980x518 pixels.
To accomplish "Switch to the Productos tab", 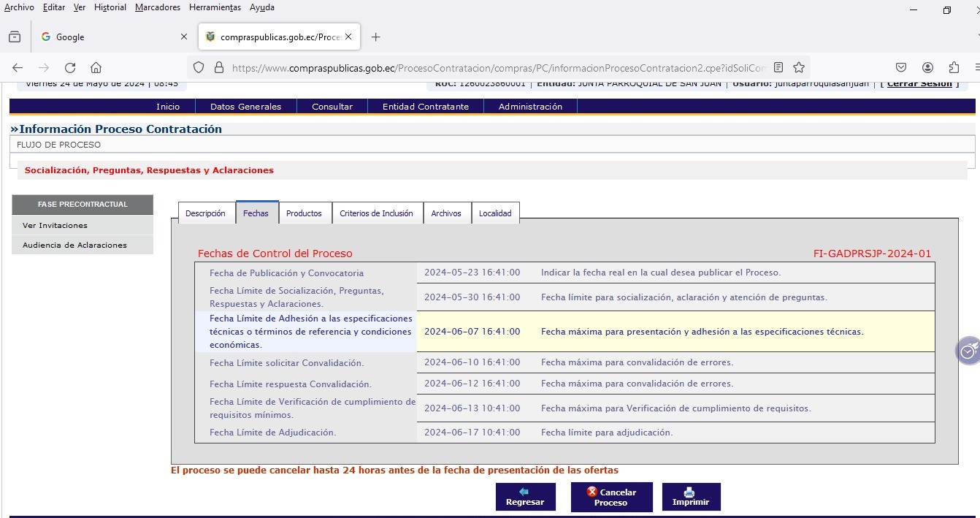I will point(304,213).
